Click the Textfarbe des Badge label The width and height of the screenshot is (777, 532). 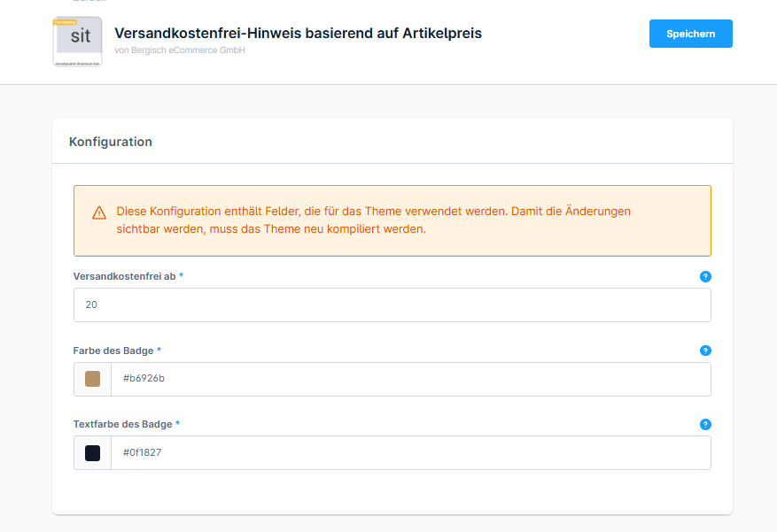click(x=121, y=424)
